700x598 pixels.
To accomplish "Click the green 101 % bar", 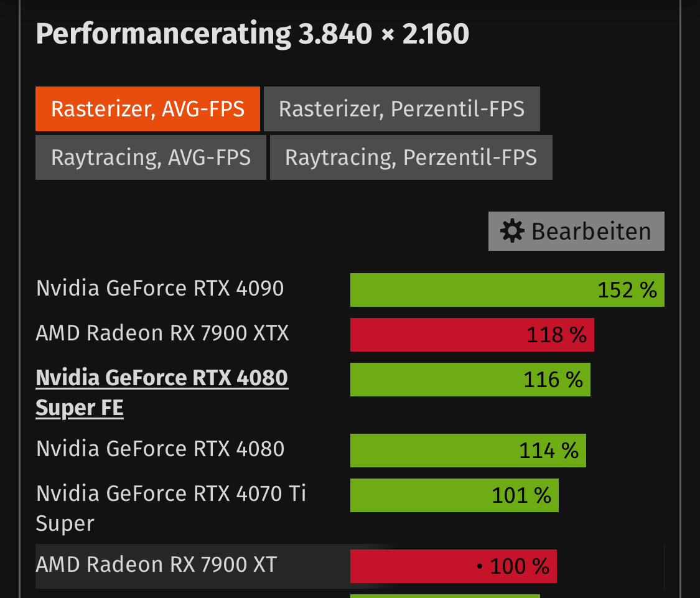I will 454,495.
